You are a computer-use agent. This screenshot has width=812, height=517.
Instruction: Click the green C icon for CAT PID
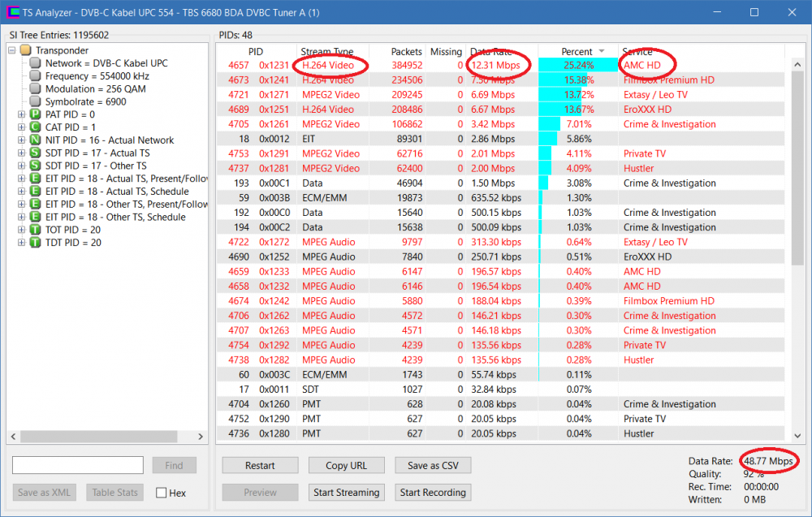pyautogui.click(x=35, y=127)
